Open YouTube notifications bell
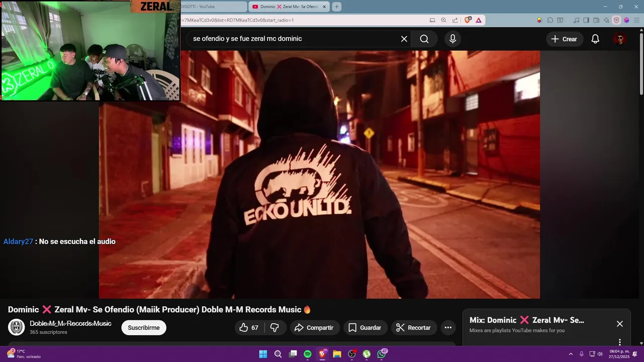Screen dimensions: 644x362 coord(595,39)
